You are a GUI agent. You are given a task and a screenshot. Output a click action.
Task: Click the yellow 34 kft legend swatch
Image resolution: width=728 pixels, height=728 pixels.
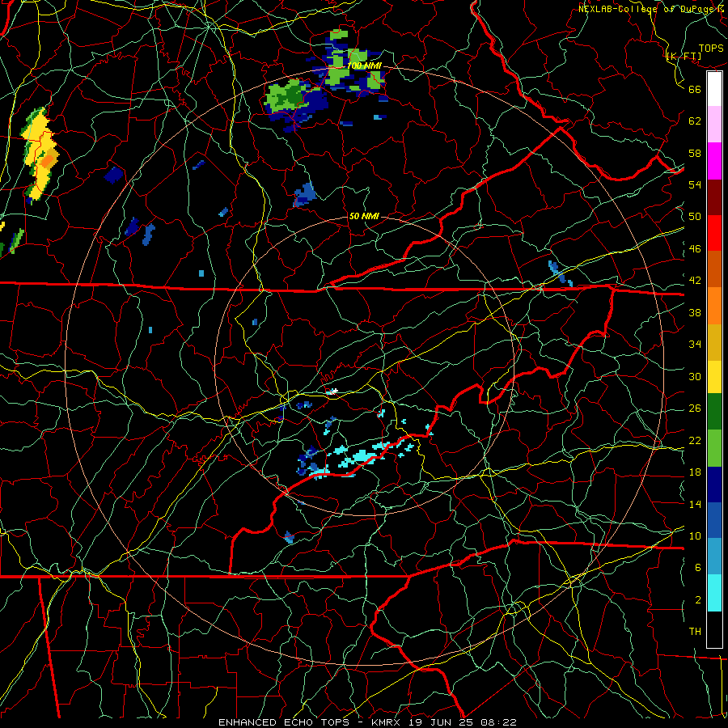tap(714, 376)
